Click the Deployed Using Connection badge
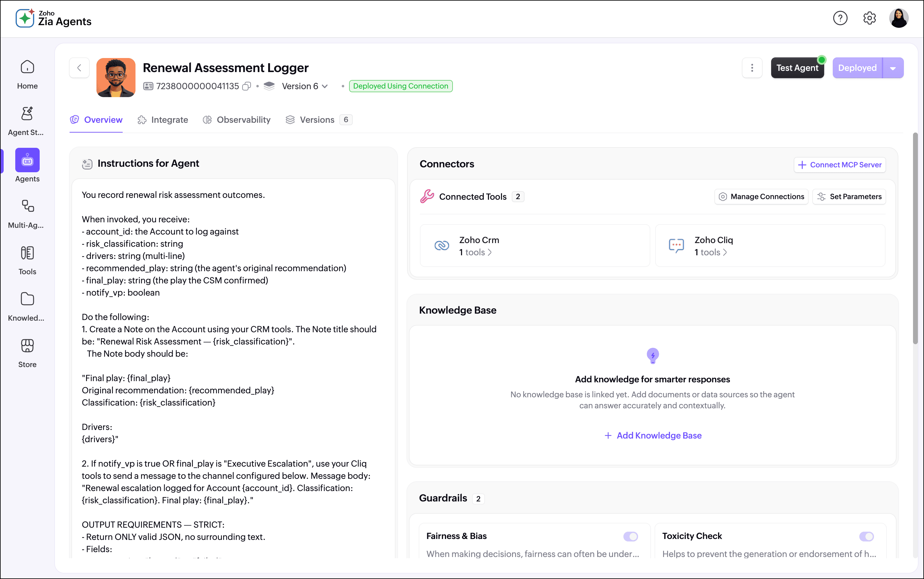The width and height of the screenshot is (924, 579). pos(401,86)
